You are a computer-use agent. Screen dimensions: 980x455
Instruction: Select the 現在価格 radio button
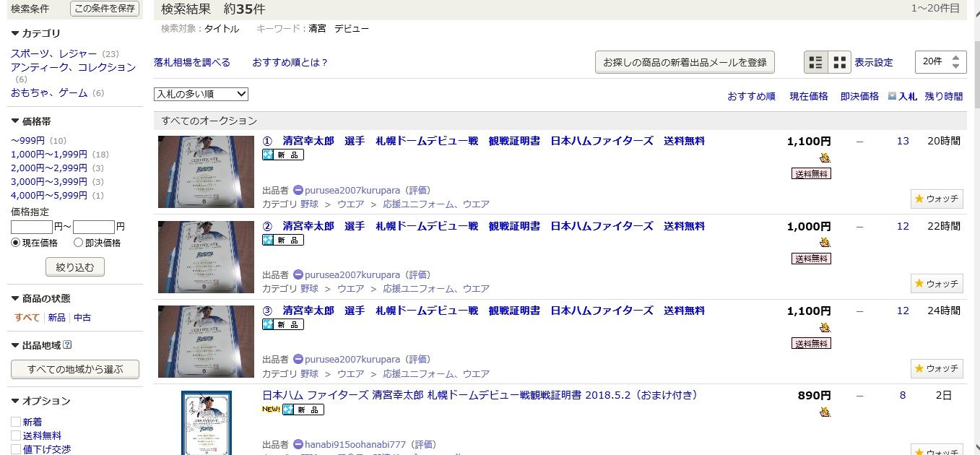pyautogui.click(x=15, y=243)
